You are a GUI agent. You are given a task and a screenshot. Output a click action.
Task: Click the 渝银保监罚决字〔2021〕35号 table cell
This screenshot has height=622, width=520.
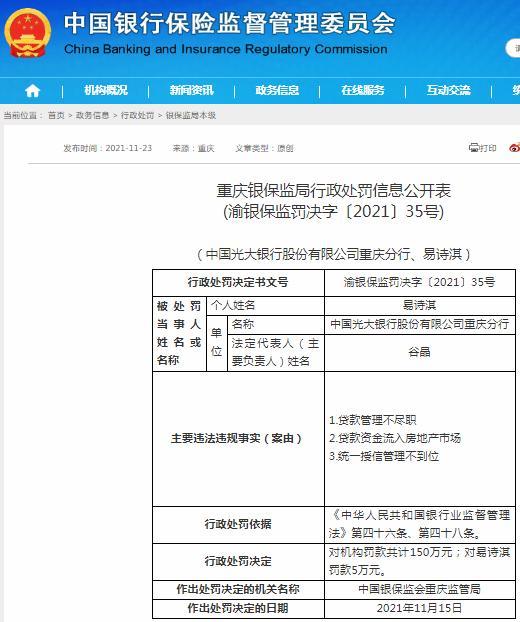tap(420, 282)
